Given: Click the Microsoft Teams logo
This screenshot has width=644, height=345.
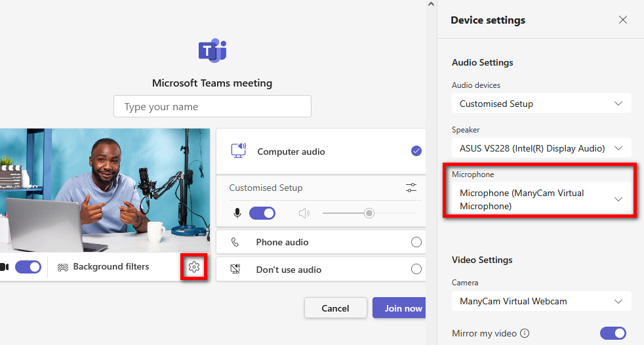Looking at the screenshot, I should [212, 51].
